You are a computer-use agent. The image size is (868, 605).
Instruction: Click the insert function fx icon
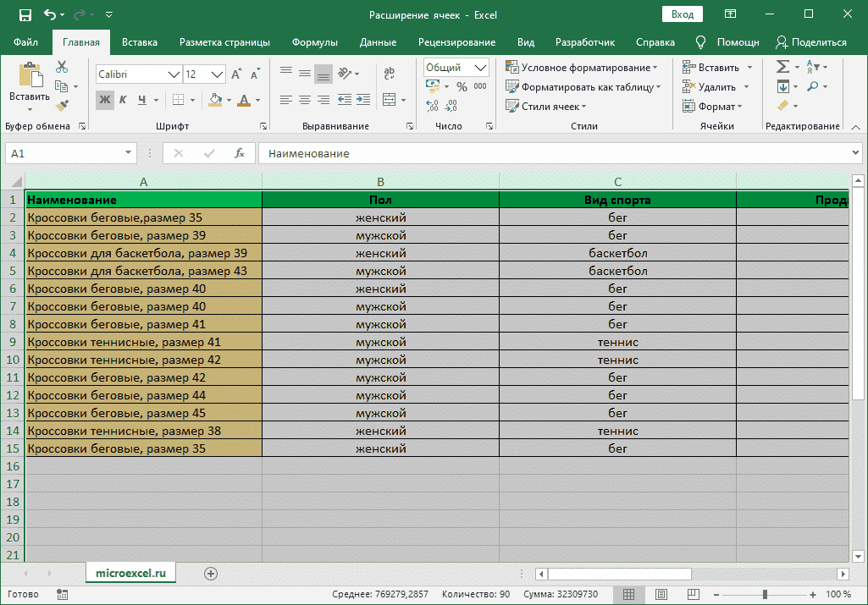240,153
